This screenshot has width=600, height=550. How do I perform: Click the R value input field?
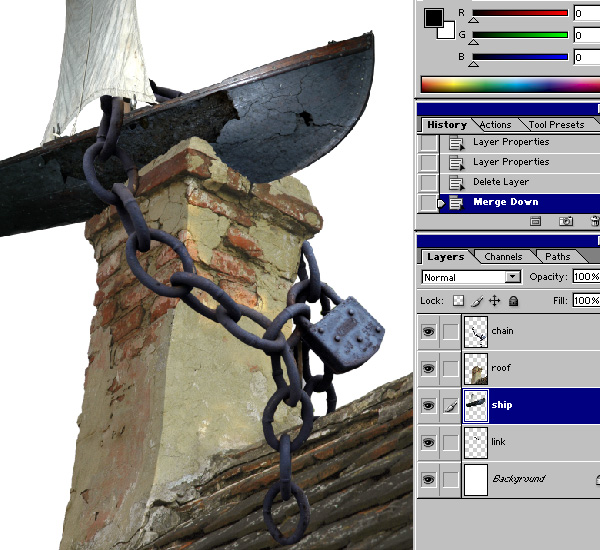(587, 13)
